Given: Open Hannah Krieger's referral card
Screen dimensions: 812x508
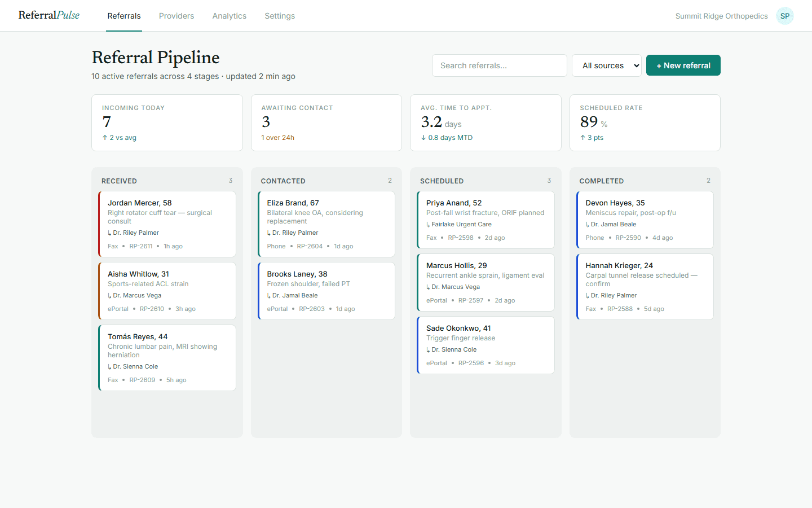Looking at the screenshot, I should (645, 287).
